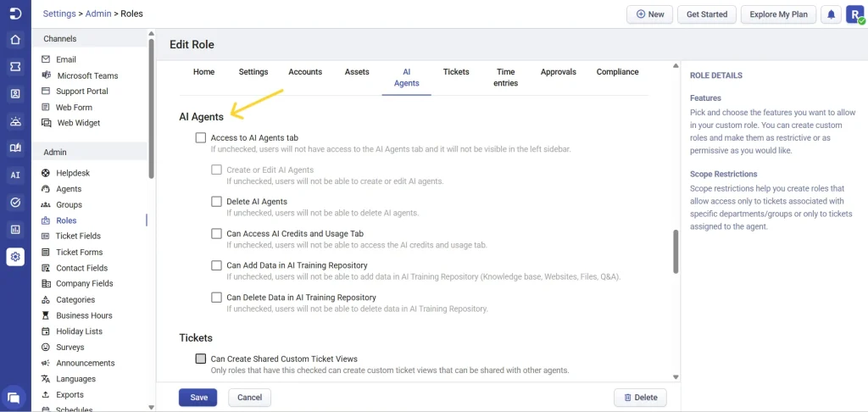Click the Holiday Lists calendar icon
This screenshot has height=412, width=868.
tap(46, 331)
